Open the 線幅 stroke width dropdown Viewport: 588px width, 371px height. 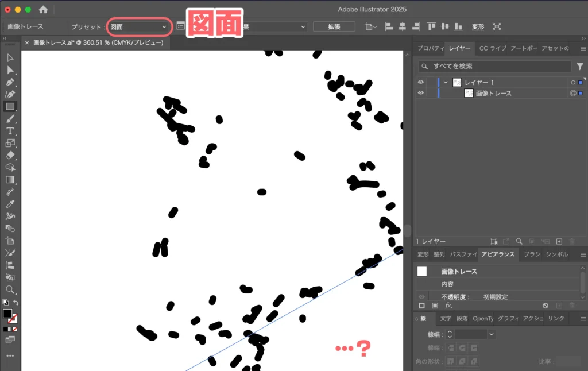pos(491,334)
